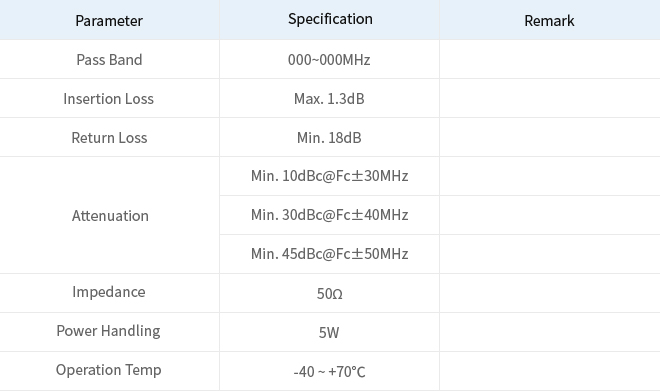Click the Max. 1.3dB value
This screenshot has height=391, width=660.
tap(329, 98)
